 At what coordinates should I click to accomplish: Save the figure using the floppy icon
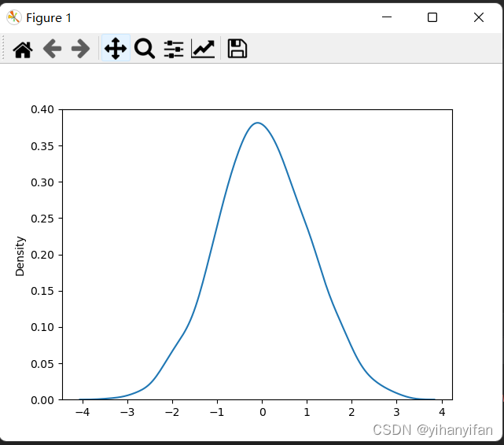237,49
